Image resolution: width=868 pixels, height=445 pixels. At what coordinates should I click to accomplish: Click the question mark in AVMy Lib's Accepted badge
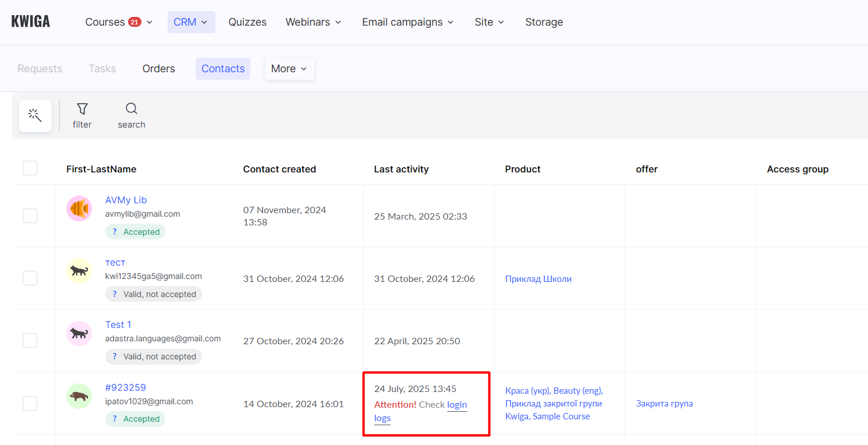(x=115, y=232)
